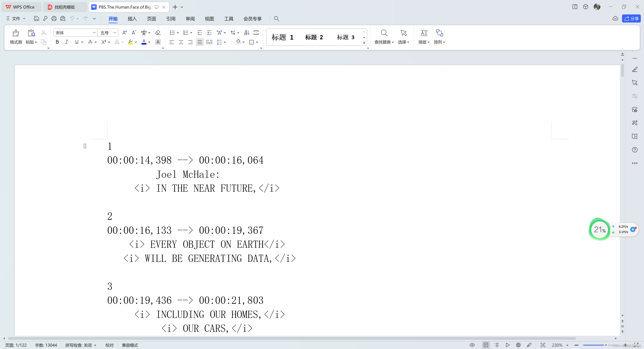Click the help question mark in sidebar
The width and height of the screenshot is (644, 349).
[634, 150]
